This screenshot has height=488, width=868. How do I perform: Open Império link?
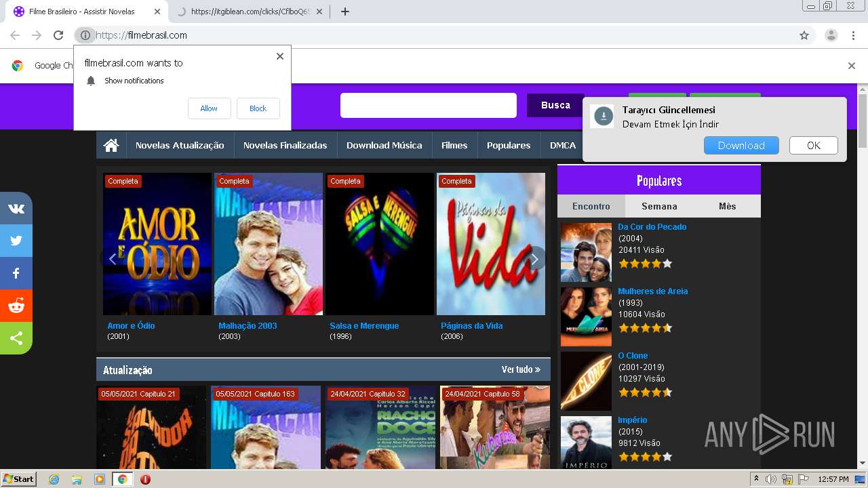(633, 420)
